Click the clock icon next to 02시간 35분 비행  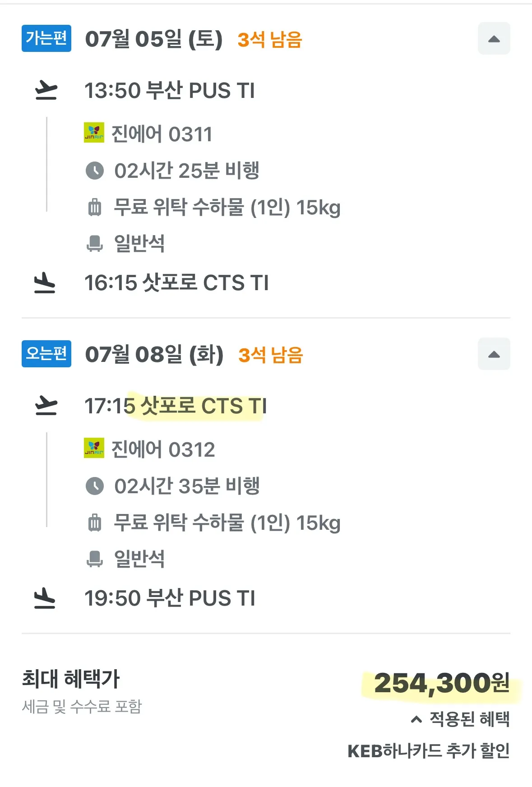tap(95, 486)
